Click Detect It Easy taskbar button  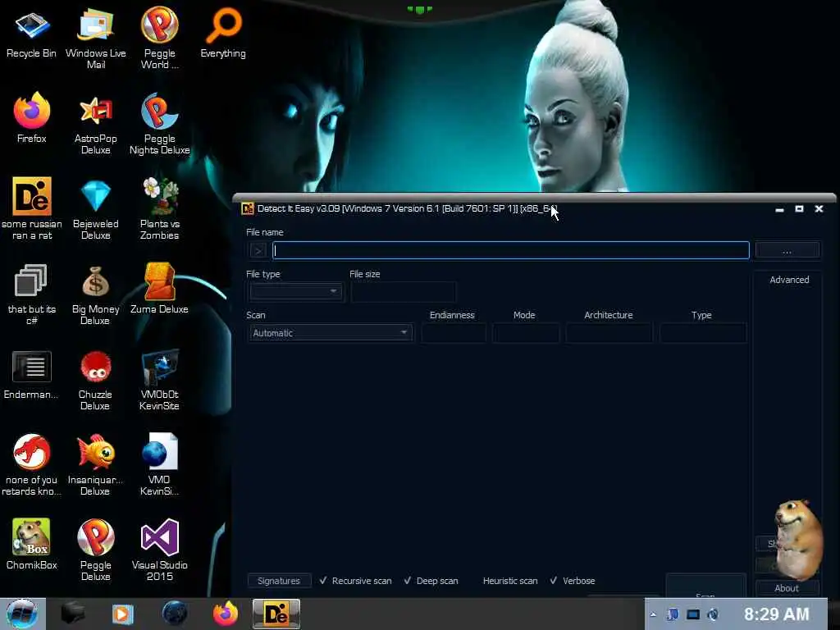click(276, 614)
